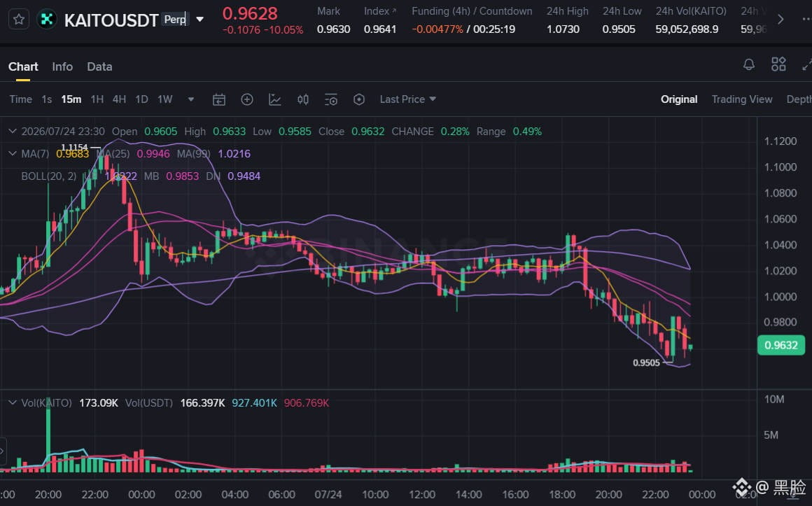Click the Range 0.49% value
Viewport: 812px width, 506px height.
coord(527,132)
